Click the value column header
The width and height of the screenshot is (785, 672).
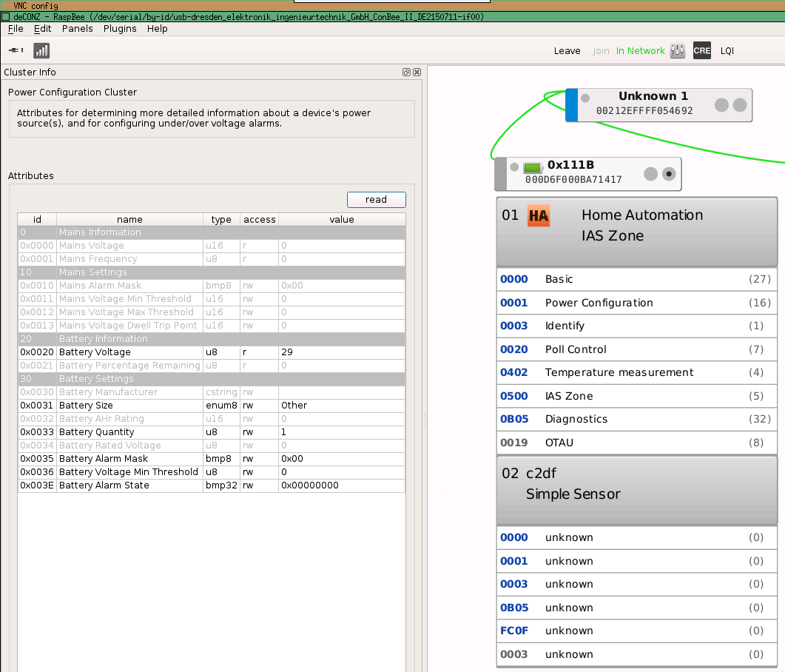coord(342,219)
